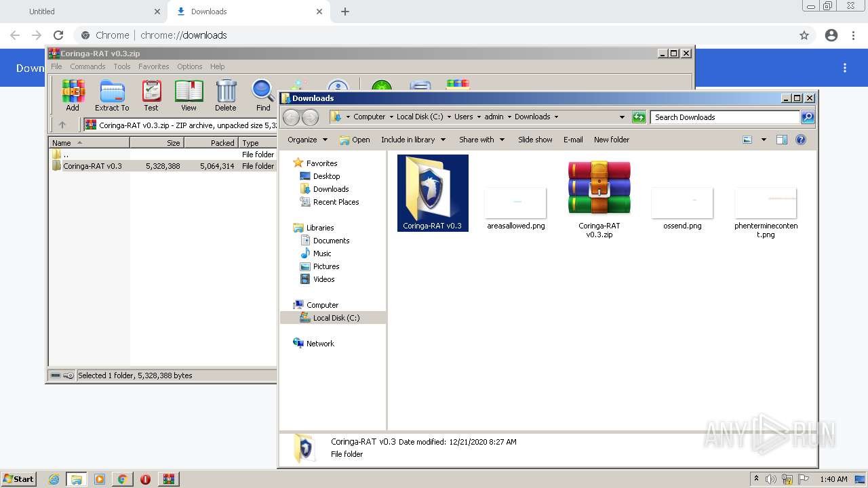Image resolution: width=868 pixels, height=488 pixels.
Task: Open Opera browser from taskbar
Action: [x=145, y=479]
